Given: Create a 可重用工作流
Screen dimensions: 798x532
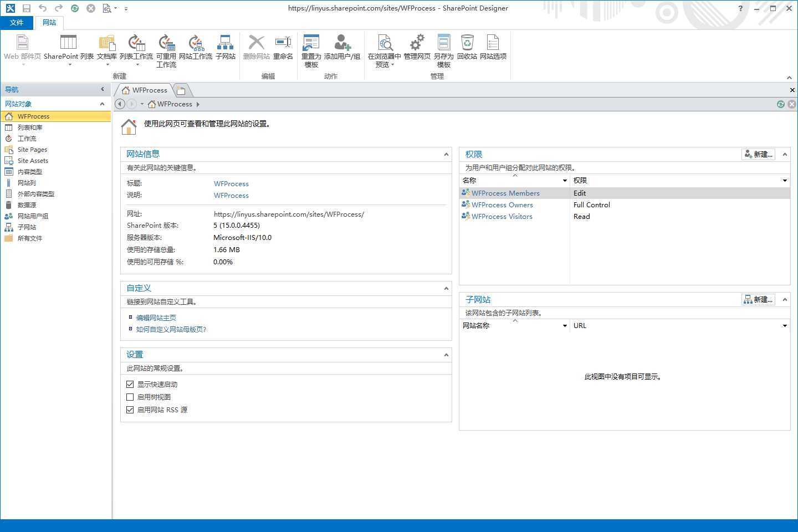Looking at the screenshot, I should (166, 50).
